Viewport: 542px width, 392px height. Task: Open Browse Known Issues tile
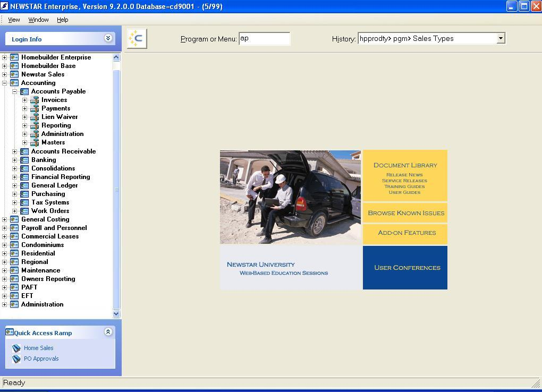point(405,213)
